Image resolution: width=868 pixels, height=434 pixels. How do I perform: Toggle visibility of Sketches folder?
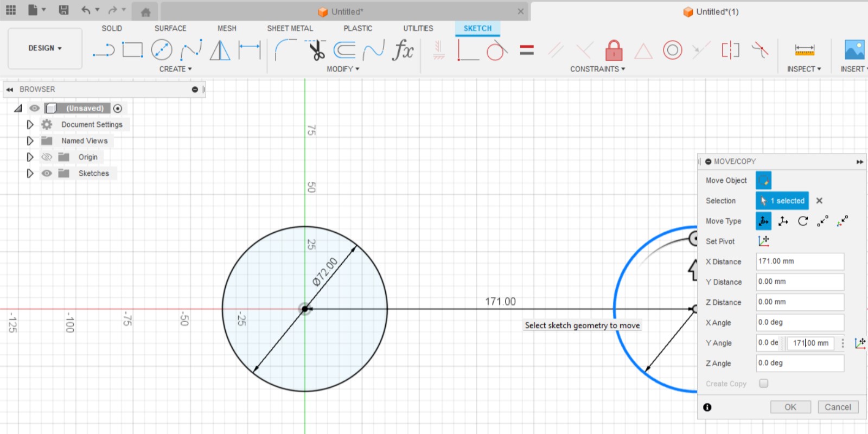(x=47, y=173)
